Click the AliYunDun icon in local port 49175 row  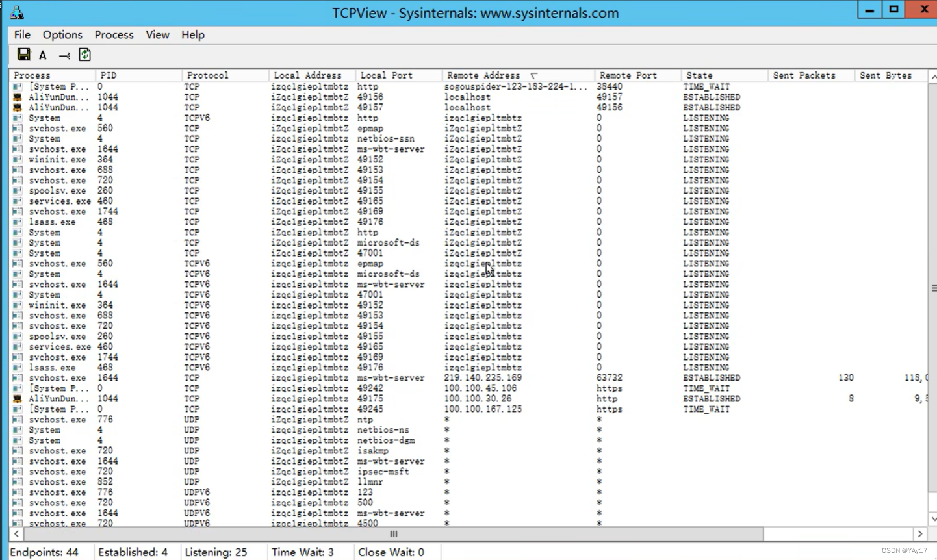(x=18, y=399)
